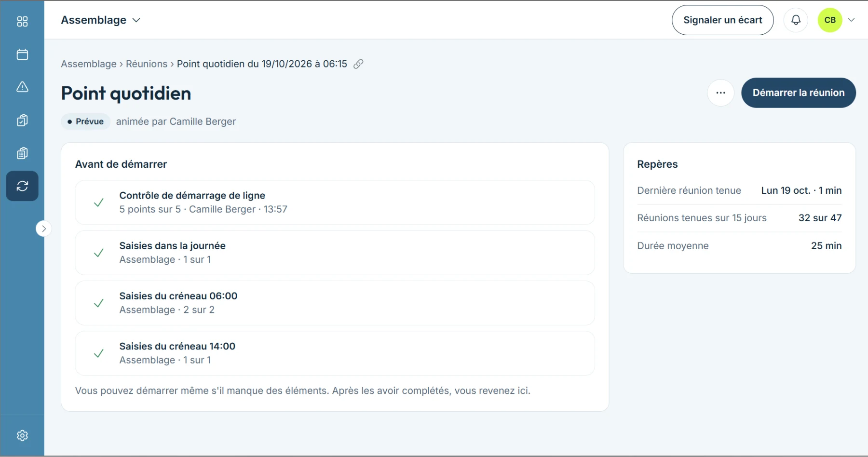The height and width of the screenshot is (457, 868).
Task: Open the clipboard list reports icon
Action: coord(22,153)
